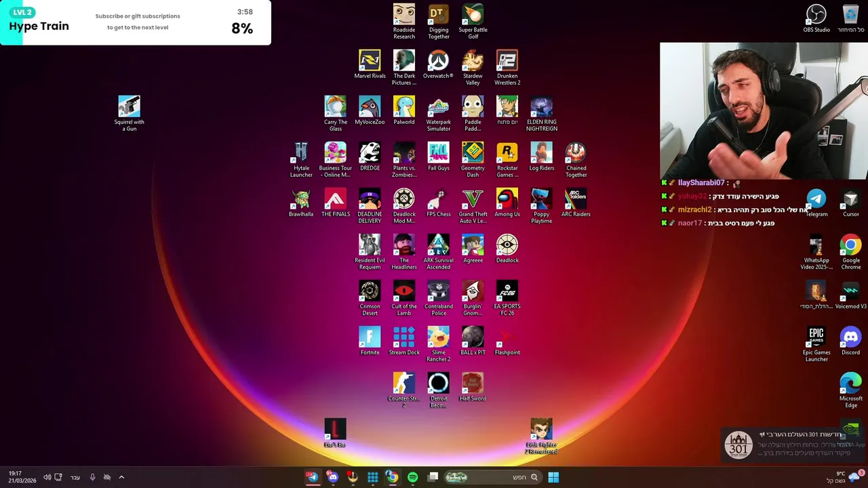Launch DREDGE from the desktop

(x=370, y=156)
